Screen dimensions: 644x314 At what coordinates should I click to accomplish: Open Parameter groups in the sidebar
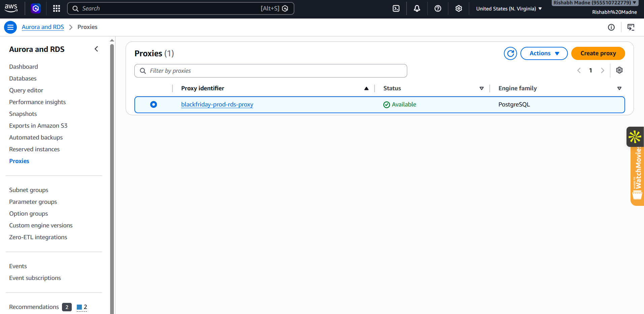pyautogui.click(x=33, y=202)
